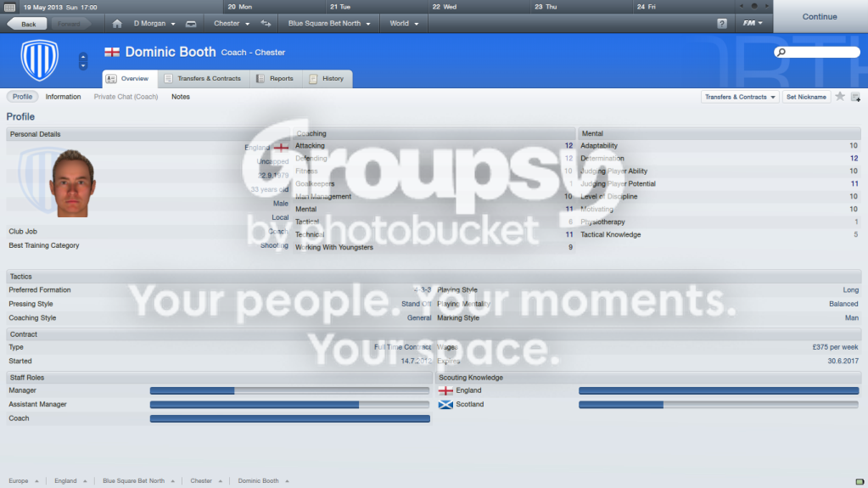Image resolution: width=868 pixels, height=488 pixels.
Task: Expand the Chester breadcrumb at bottom
Action: [x=206, y=481]
